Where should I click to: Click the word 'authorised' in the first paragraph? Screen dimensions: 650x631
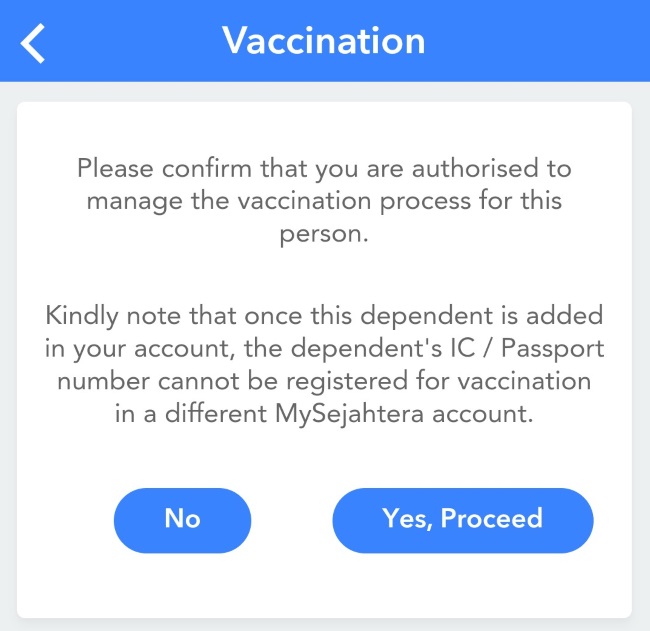(475, 168)
